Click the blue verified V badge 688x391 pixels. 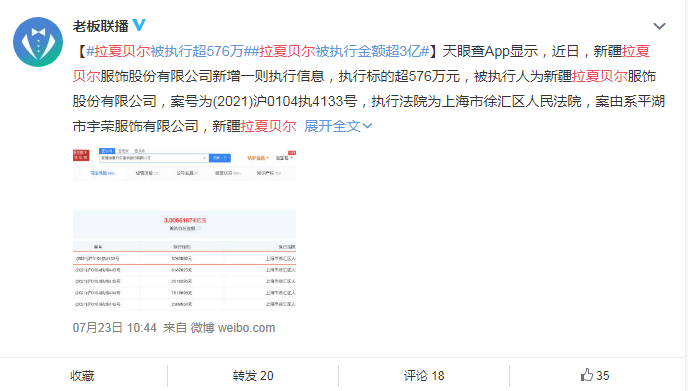click(x=139, y=25)
